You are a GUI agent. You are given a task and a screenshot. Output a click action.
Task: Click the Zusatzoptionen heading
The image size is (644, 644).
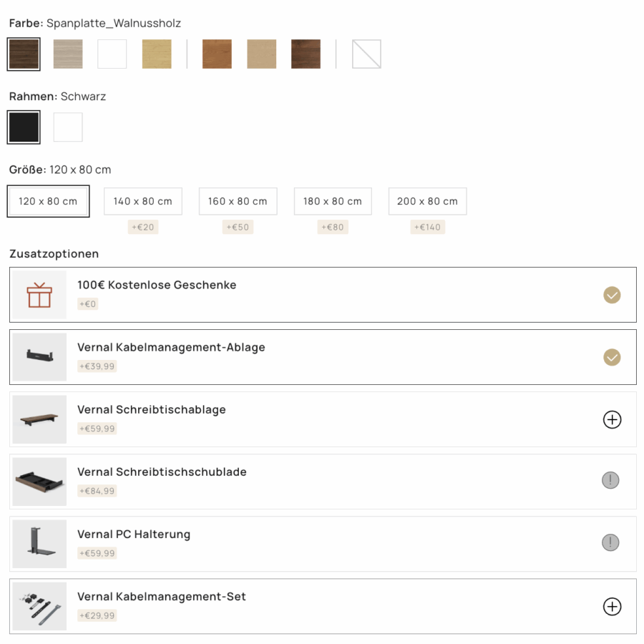(54, 254)
